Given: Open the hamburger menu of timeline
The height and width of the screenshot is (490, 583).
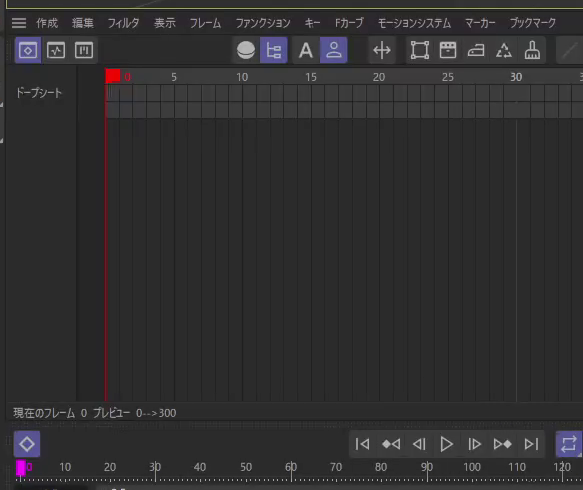Looking at the screenshot, I should click(19, 23).
